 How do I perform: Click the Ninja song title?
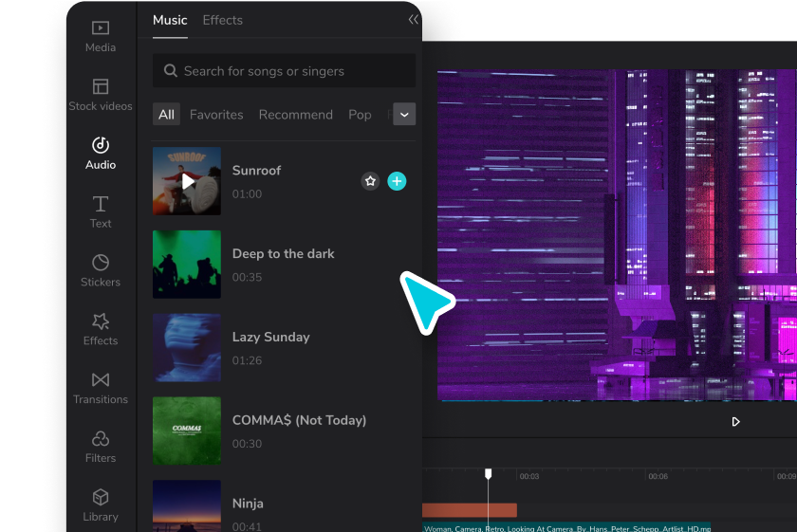(x=248, y=504)
